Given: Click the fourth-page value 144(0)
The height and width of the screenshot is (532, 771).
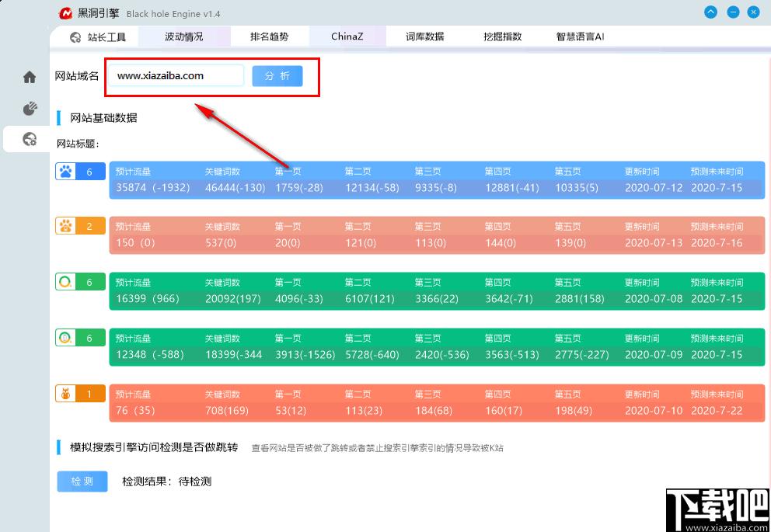Looking at the screenshot, I should pos(501,242).
